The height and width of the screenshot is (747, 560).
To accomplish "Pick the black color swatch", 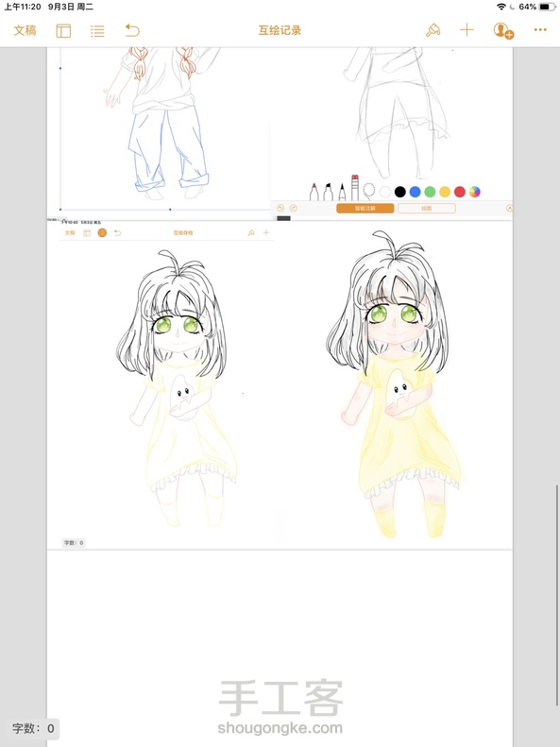I will point(400,192).
